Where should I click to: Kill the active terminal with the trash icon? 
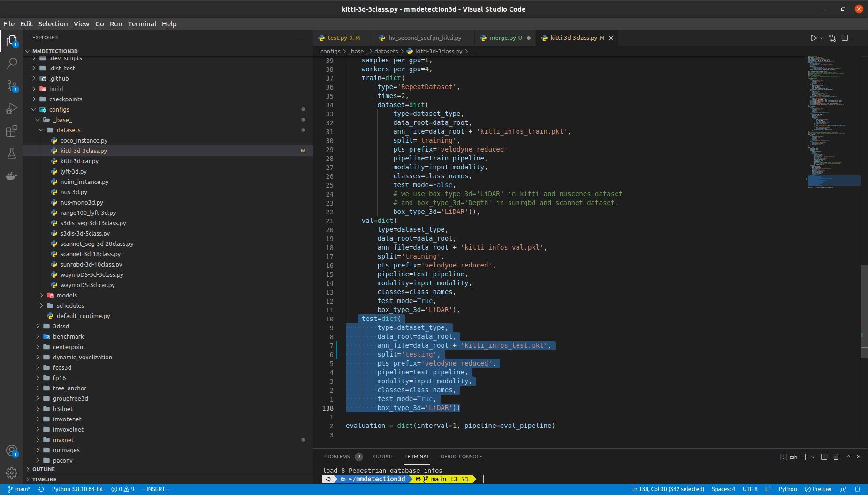pos(837,457)
